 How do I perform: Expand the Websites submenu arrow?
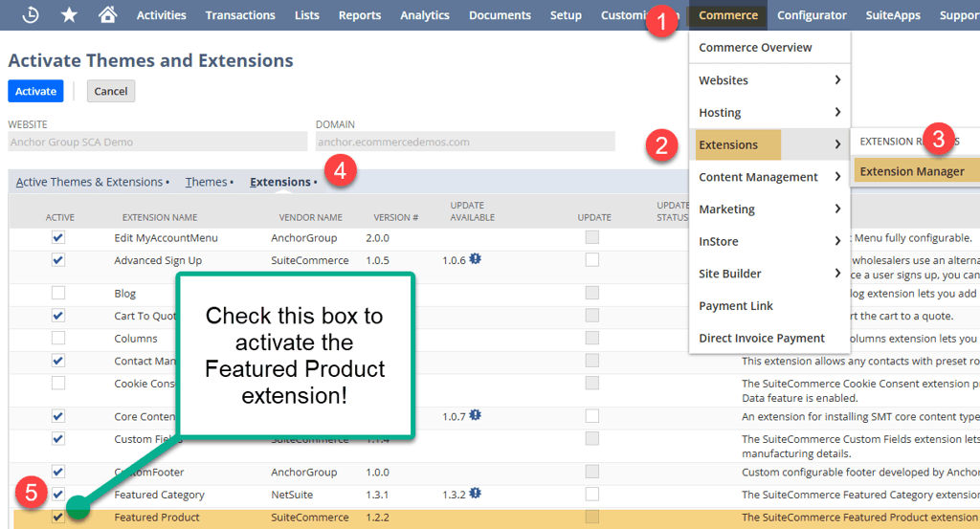[837, 80]
